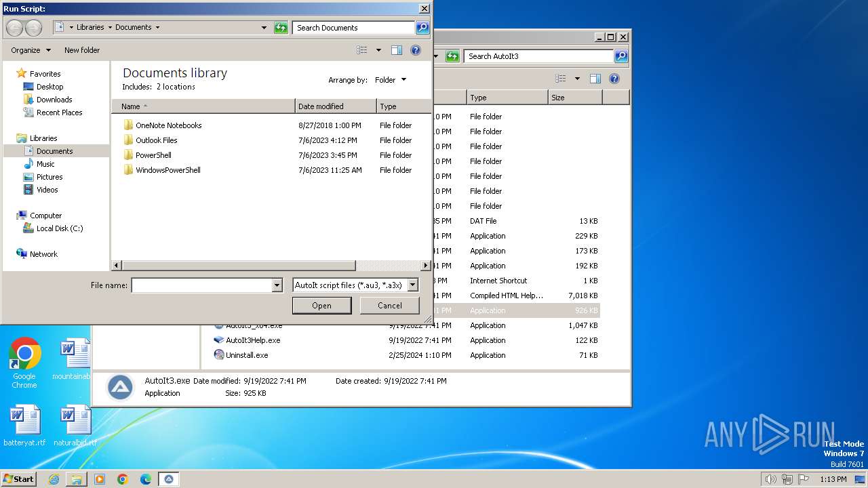Select Computer in navigation pane

point(45,216)
